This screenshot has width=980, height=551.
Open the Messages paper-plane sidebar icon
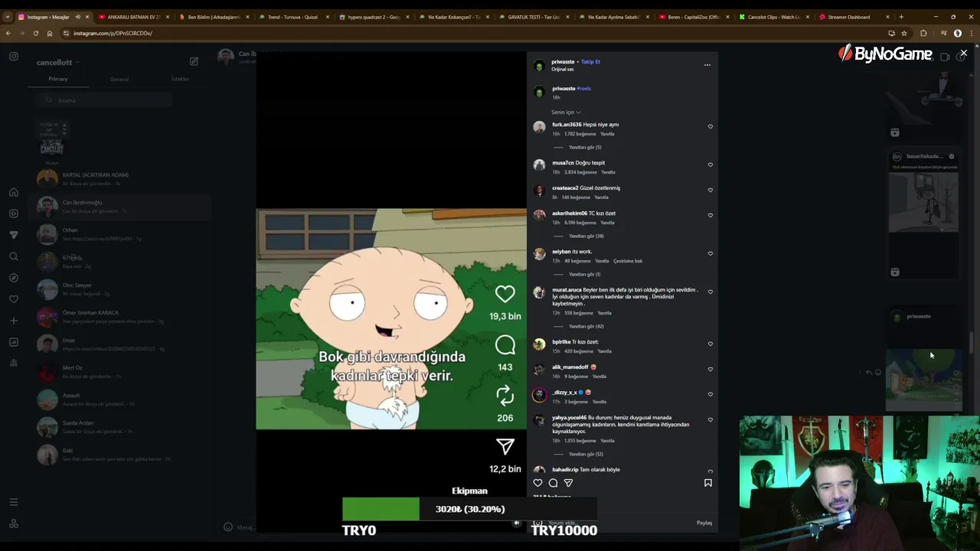click(x=14, y=235)
